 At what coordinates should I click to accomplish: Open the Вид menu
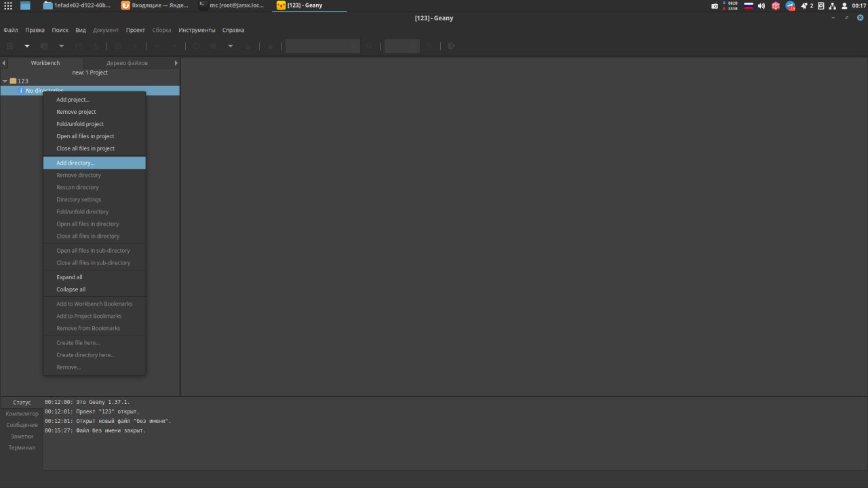point(81,30)
